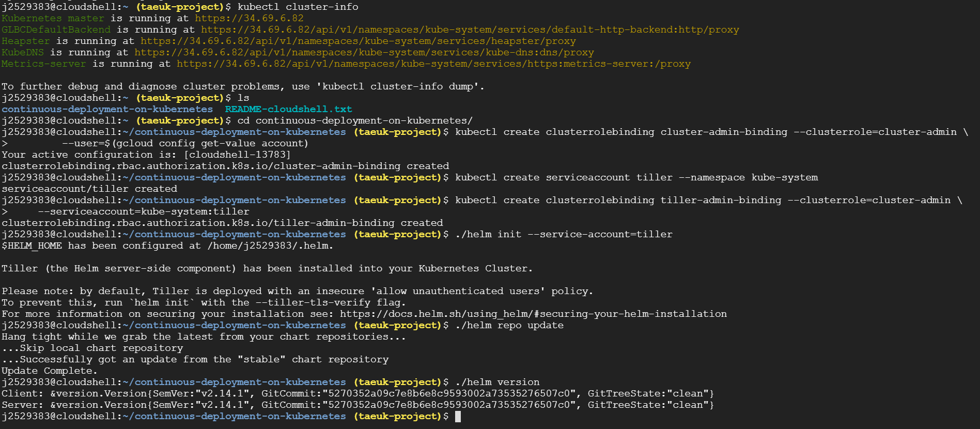Viewport: 980px width, 429px height.
Task: Click the 'Client: &version.Version' output line
Action: tap(358, 393)
